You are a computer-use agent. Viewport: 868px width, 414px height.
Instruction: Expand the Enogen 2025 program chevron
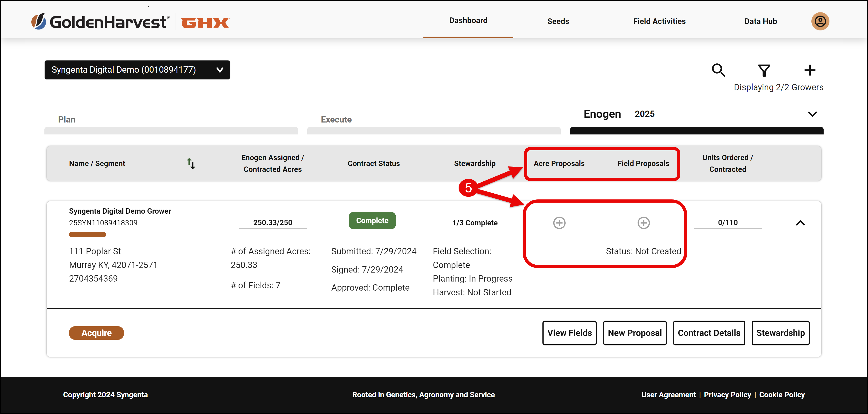coord(812,114)
